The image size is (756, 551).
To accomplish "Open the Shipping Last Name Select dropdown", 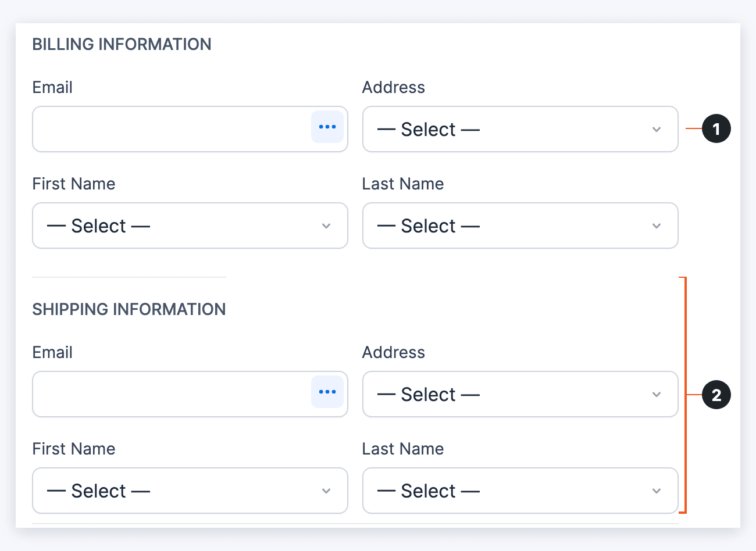I will [x=520, y=491].
